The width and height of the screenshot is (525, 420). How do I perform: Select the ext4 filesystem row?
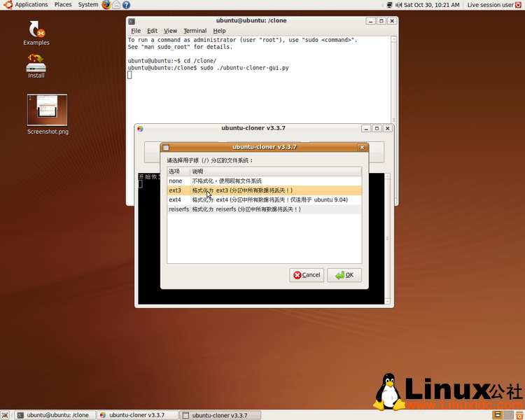[264, 199]
